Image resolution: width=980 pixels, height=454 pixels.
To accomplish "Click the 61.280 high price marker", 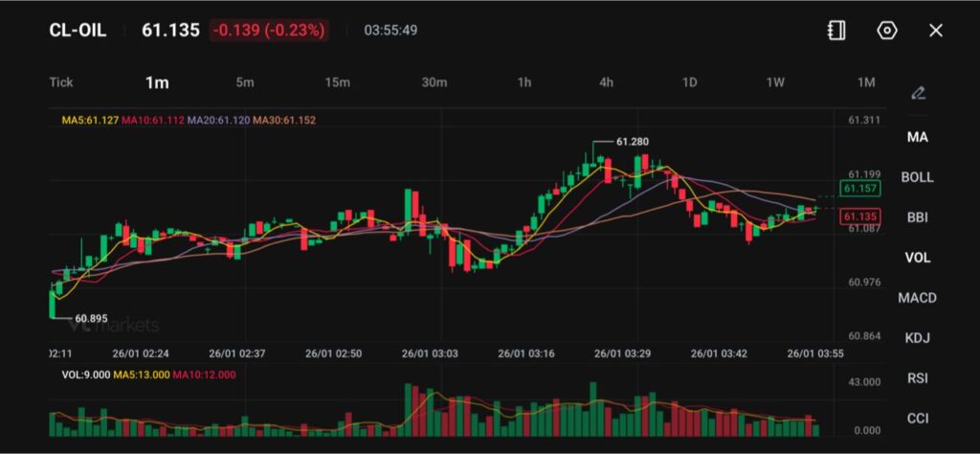I will (x=632, y=142).
